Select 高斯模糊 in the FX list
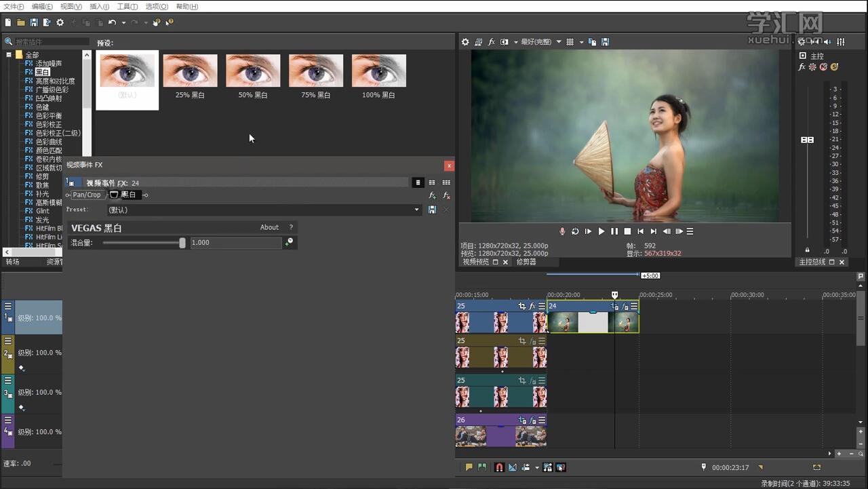 pyautogui.click(x=48, y=202)
